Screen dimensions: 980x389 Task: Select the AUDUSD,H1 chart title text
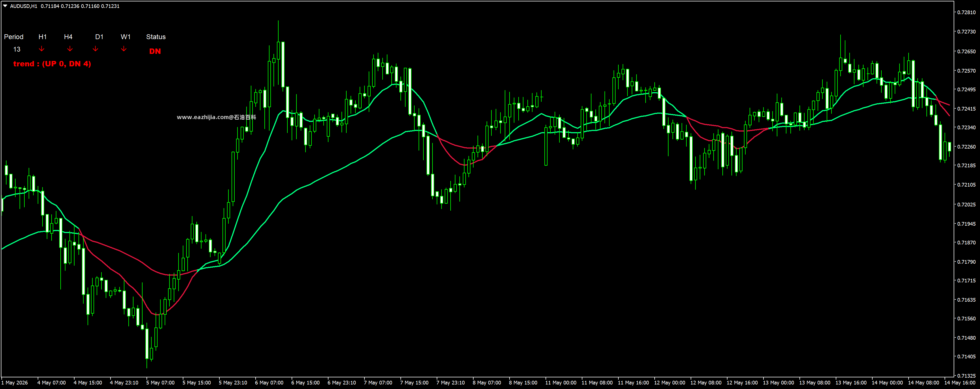tap(24, 6)
